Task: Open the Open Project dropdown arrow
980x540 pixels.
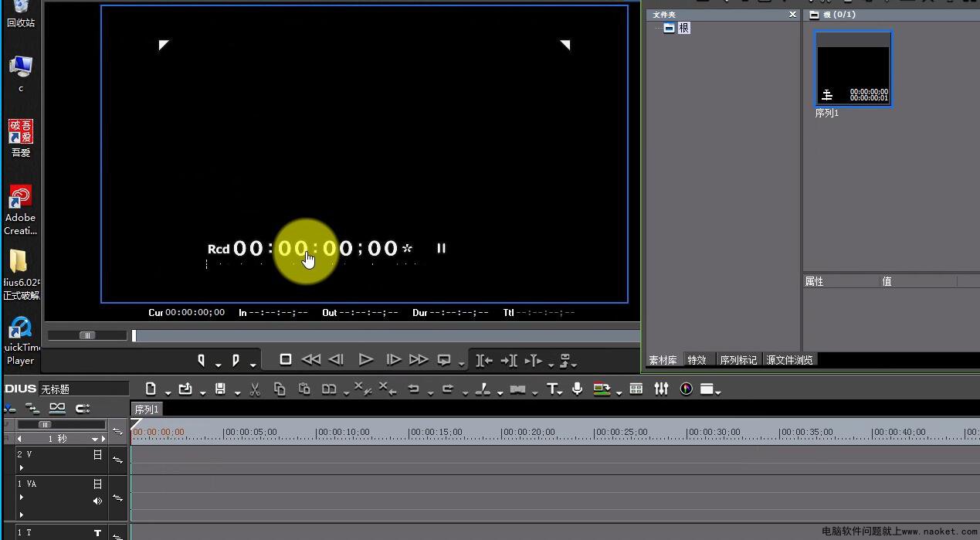Action: [x=202, y=393]
